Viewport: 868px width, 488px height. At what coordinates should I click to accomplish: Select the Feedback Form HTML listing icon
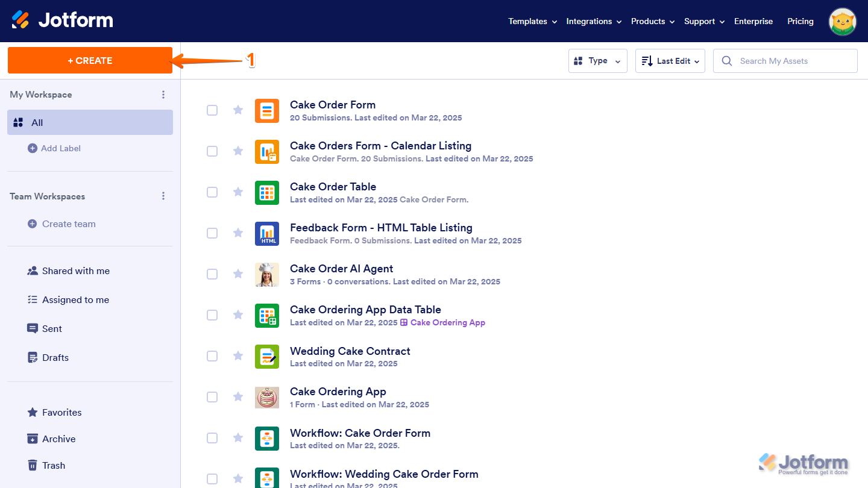(267, 233)
